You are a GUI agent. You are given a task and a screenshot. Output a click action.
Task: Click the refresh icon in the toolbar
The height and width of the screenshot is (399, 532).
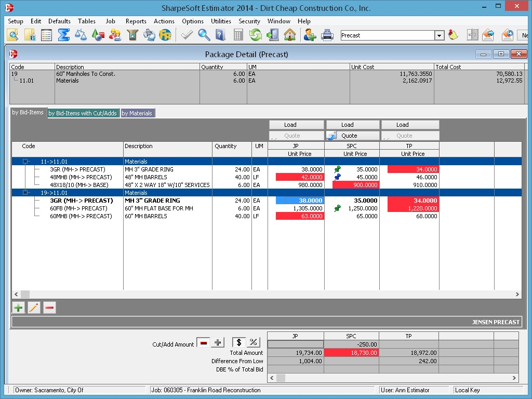click(x=255, y=34)
